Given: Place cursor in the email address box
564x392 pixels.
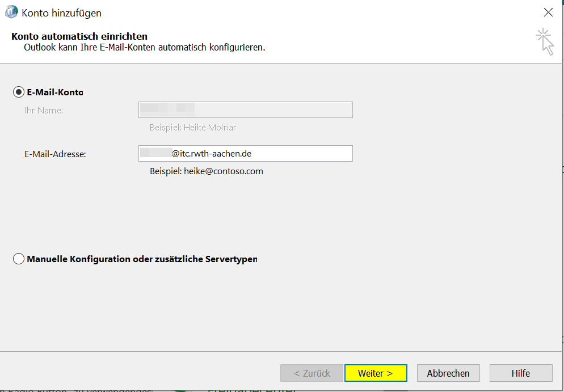Looking at the screenshot, I should pos(245,153).
